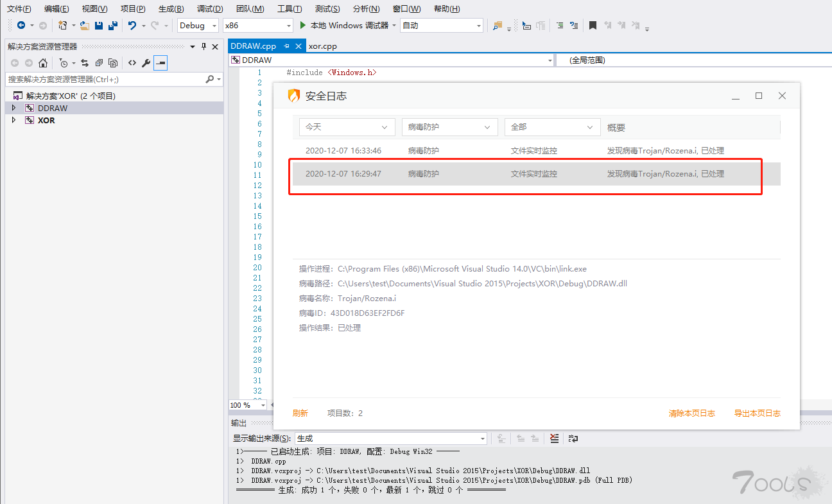Click 清除本页日志 to clear log

point(691,413)
